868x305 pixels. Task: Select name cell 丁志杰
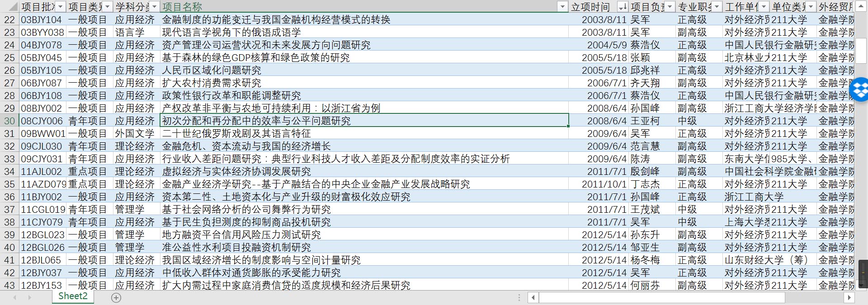click(x=652, y=184)
